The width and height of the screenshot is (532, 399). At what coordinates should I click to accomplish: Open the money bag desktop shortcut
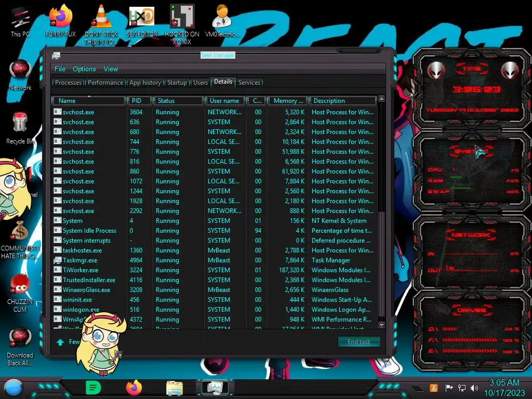coord(20,240)
